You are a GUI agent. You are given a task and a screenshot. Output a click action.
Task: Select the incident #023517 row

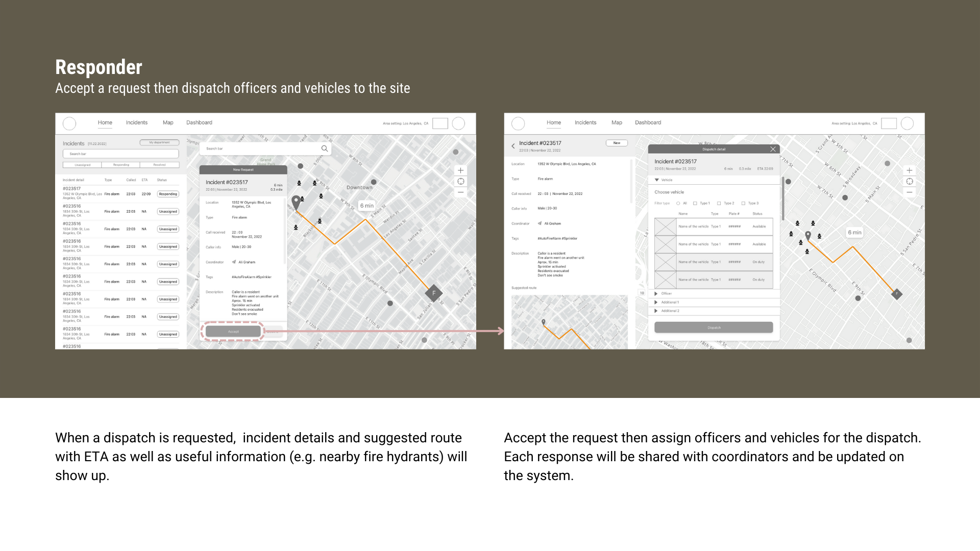[x=121, y=194]
